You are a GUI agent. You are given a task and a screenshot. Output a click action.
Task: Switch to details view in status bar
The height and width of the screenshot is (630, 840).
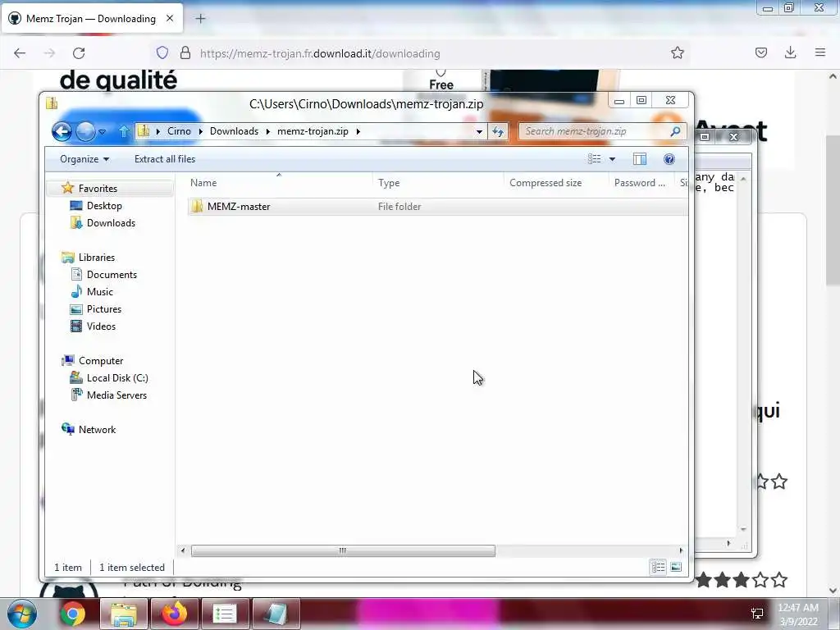coord(659,567)
